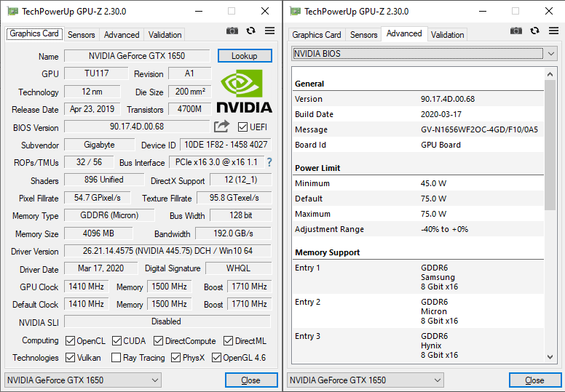Toggle the UEFI checkbox
The height and width of the screenshot is (392, 565).
point(242,127)
